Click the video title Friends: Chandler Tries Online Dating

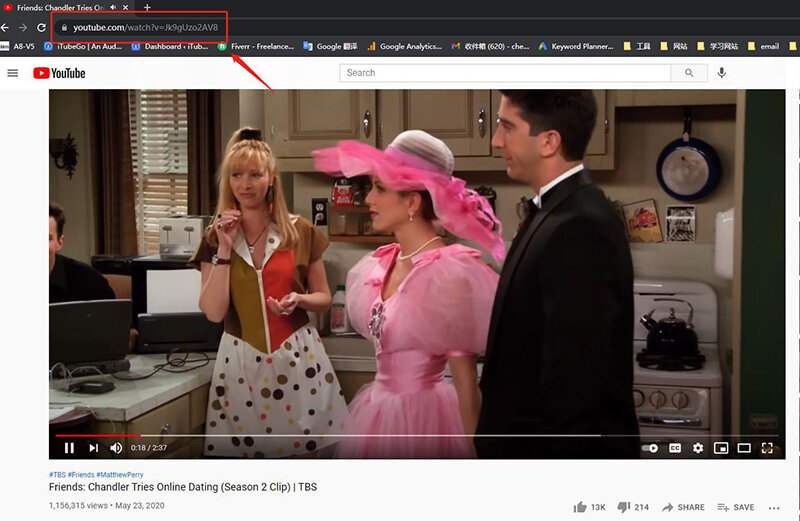[183, 487]
